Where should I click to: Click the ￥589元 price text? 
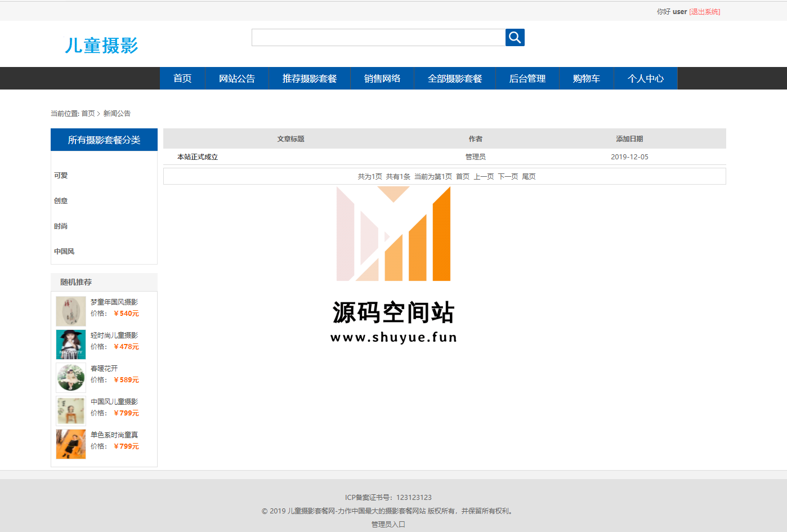pyautogui.click(x=126, y=380)
